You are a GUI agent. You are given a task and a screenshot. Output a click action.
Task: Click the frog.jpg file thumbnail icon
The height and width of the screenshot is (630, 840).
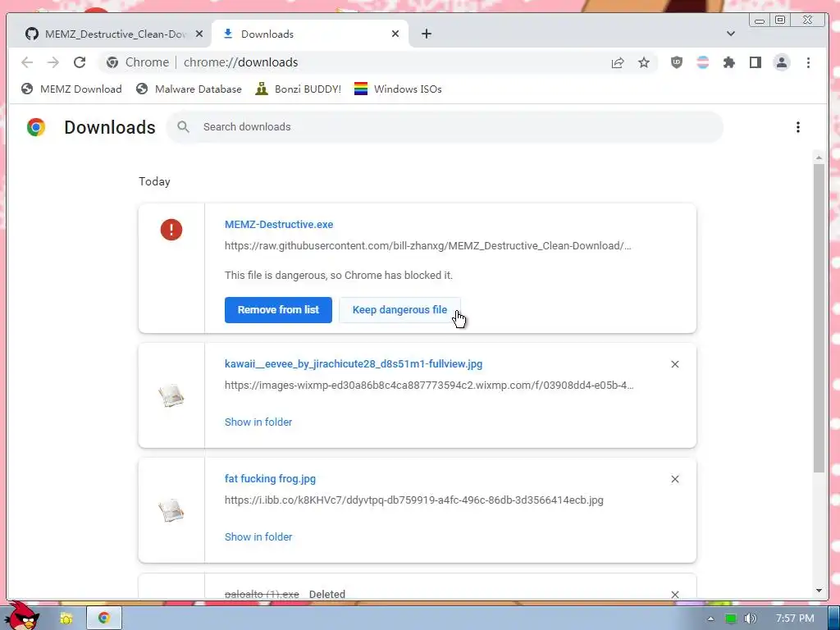(171, 510)
